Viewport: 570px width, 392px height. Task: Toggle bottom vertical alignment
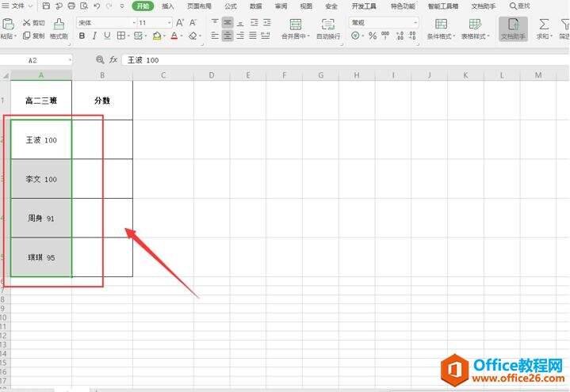pos(240,22)
